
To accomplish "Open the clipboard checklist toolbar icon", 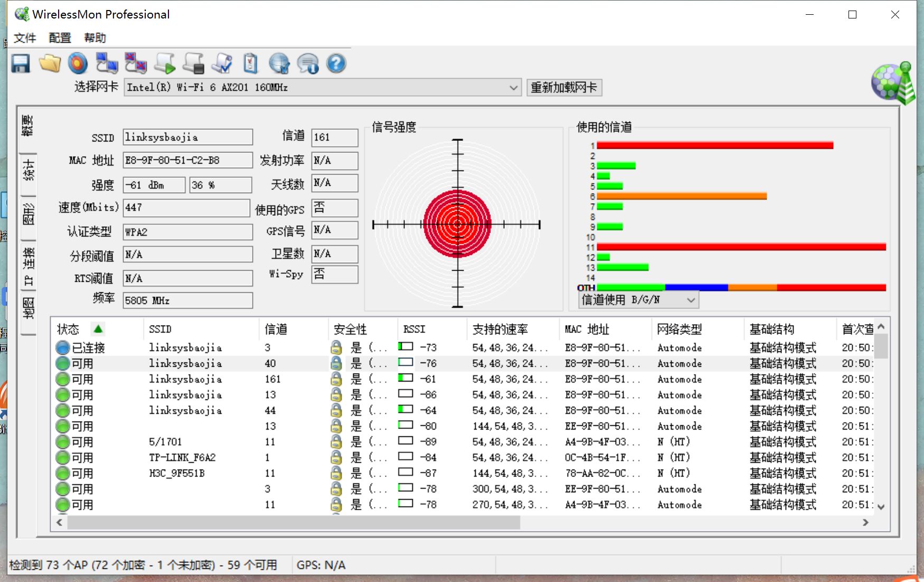I will click(250, 63).
